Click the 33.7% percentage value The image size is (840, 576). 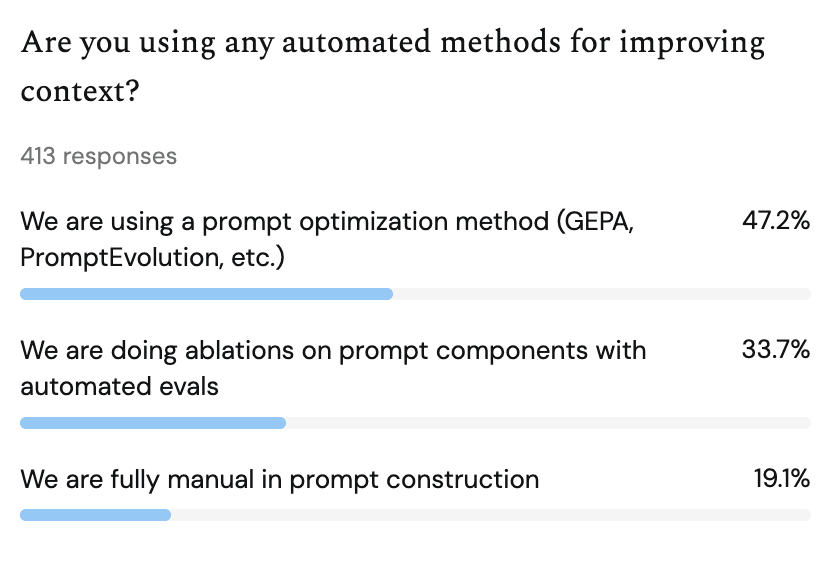pos(775,351)
